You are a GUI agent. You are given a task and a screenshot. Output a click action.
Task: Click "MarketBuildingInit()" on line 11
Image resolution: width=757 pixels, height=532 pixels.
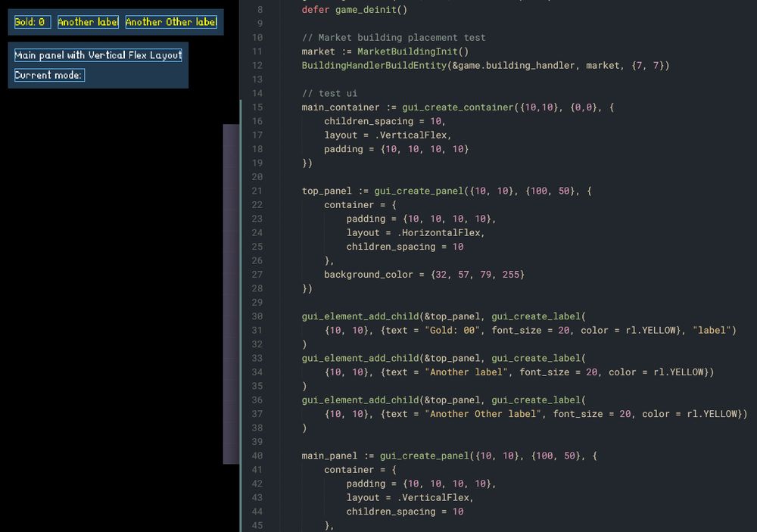413,51
